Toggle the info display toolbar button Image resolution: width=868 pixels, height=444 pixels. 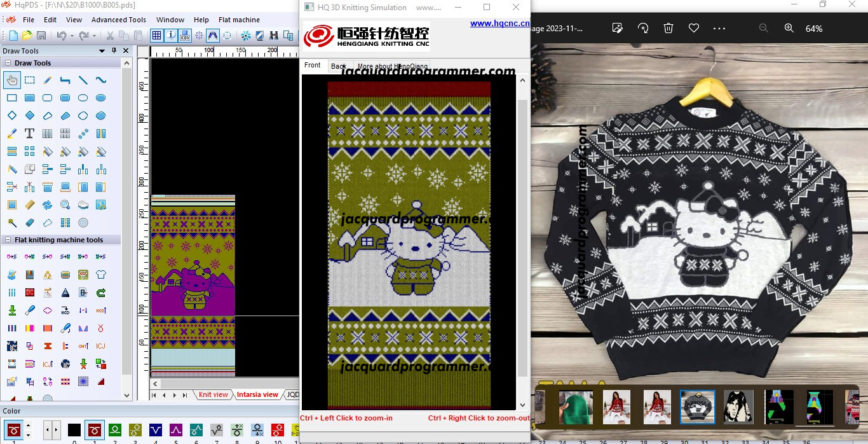click(x=171, y=36)
